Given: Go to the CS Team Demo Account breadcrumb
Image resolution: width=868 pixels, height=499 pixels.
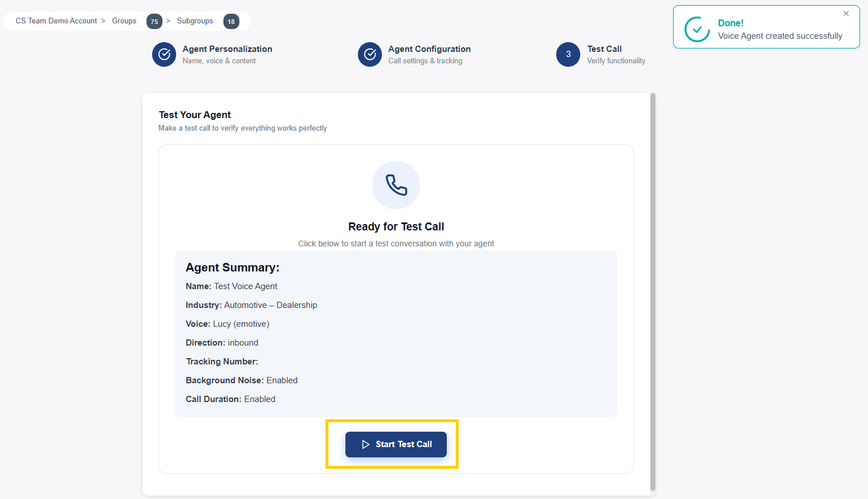Looking at the screenshot, I should (x=56, y=21).
